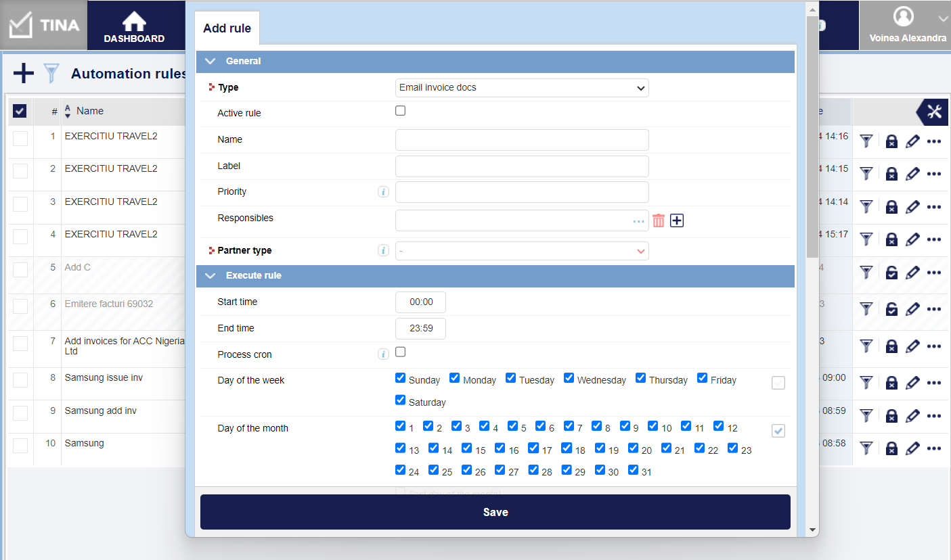Click the plus icon next to Responsibles
The height and width of the screenshot is (560, 951).
point(677,220)
